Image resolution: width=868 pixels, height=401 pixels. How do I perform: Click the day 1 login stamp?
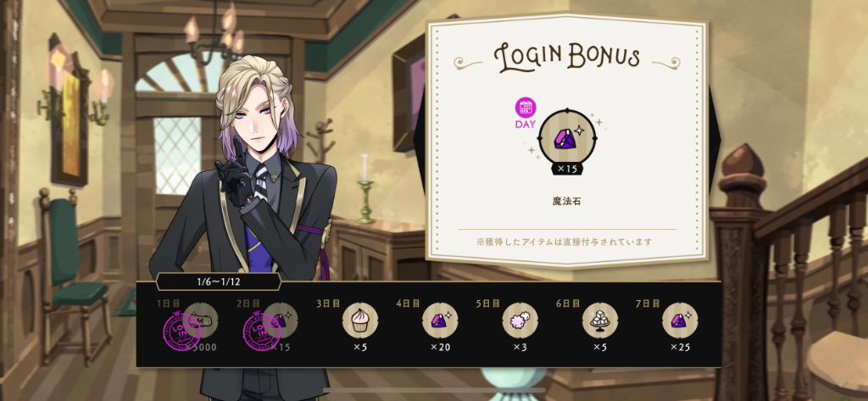pyautogui.click(x=183, y=333)
